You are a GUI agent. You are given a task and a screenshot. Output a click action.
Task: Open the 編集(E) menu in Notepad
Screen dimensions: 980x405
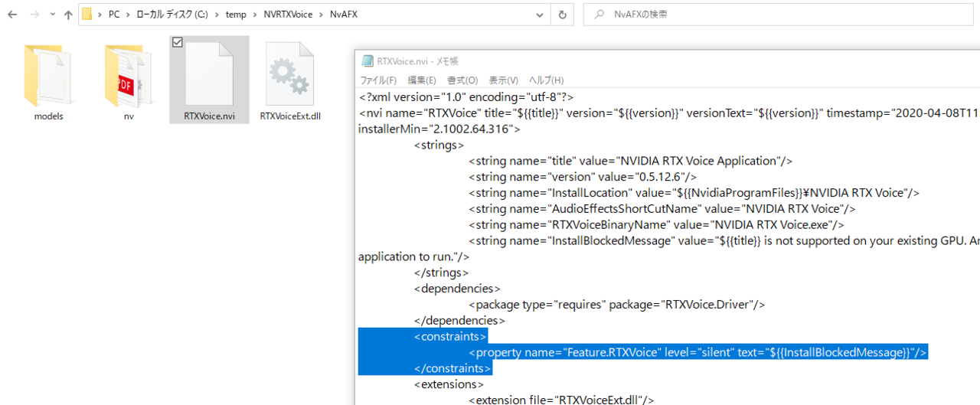pyautogui.click(x=422, y=80)
